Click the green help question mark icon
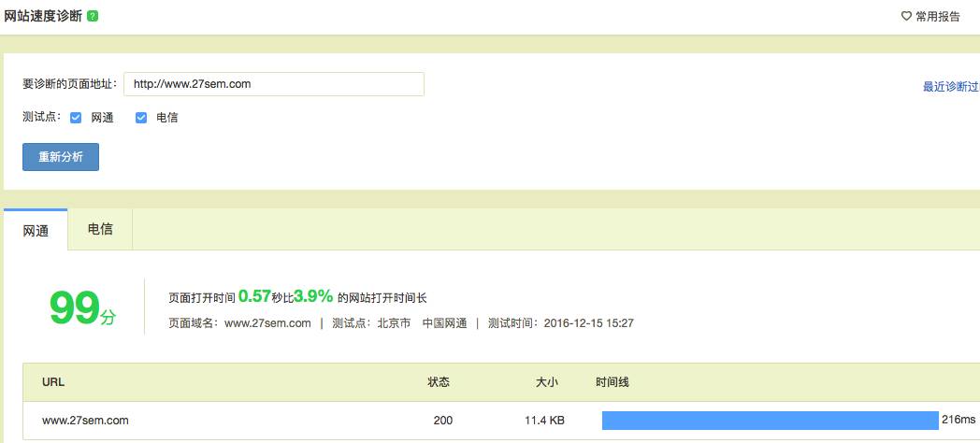980x443 pixels. pos(93,16)
